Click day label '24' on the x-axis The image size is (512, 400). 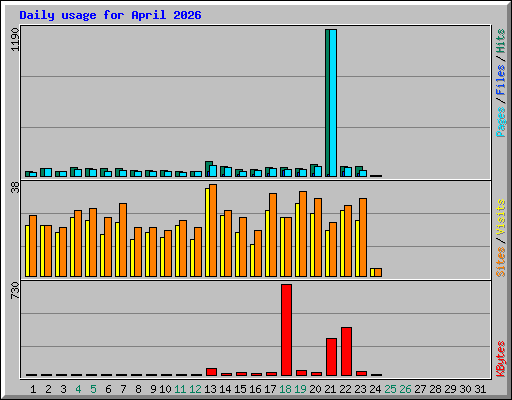pyautogui.click(x=375, y=389)
